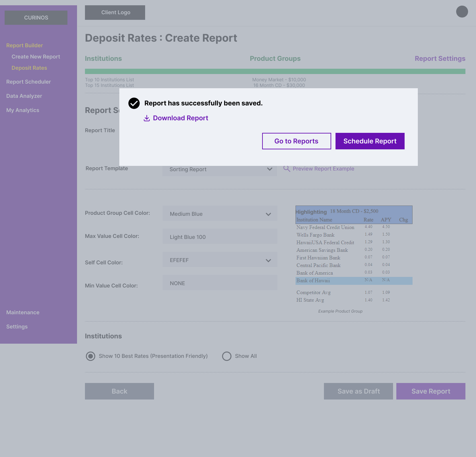Select Show 10 Best Rates radio button
Viewport: 476px width, 457px height.
click(91, 356)
